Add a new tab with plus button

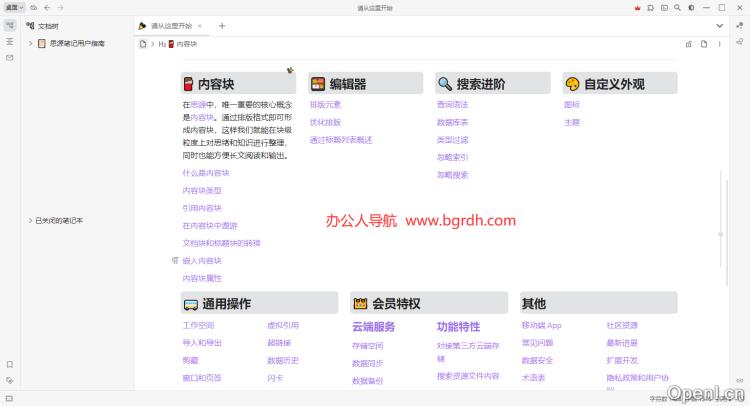click(x=222, y=26)
